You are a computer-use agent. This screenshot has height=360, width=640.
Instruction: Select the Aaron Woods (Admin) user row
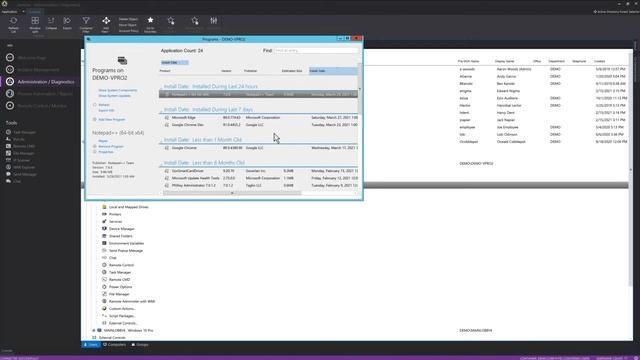coord(543,69)
